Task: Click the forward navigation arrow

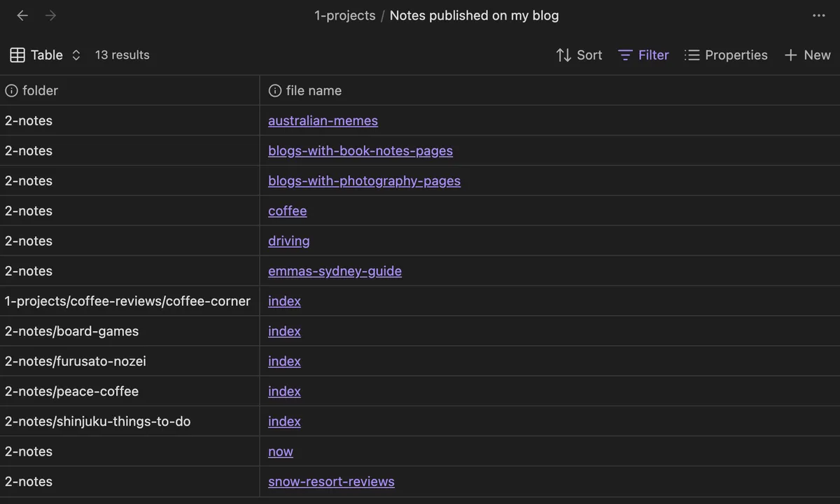Action: (50, 15)
